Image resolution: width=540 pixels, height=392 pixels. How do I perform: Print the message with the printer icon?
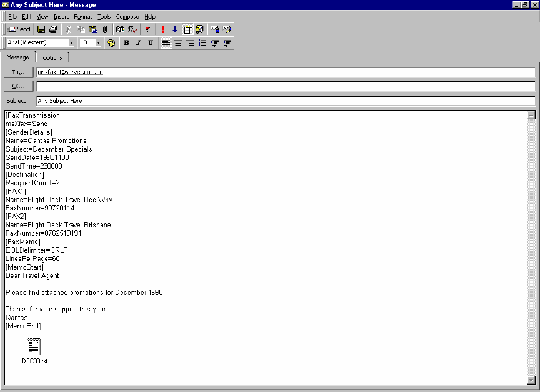click(53, 29)
